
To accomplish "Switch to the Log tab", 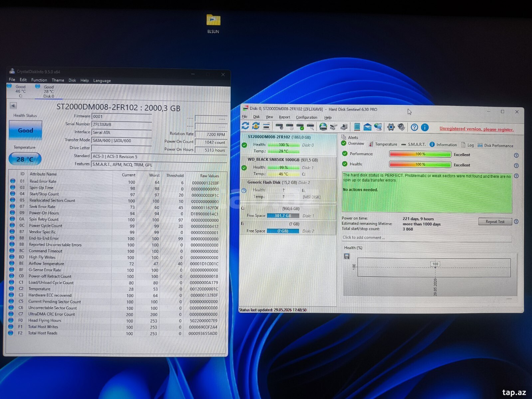I will pos(467,145).
